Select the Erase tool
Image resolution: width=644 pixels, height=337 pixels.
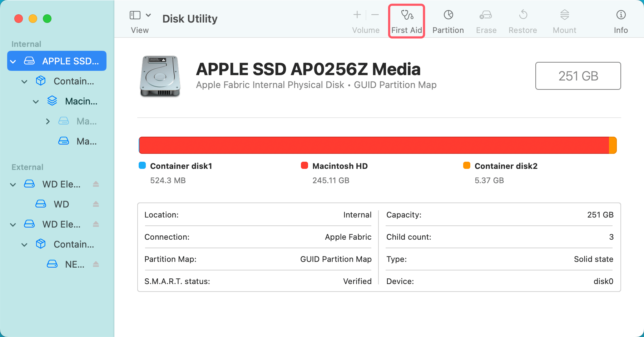pos(486,20)
